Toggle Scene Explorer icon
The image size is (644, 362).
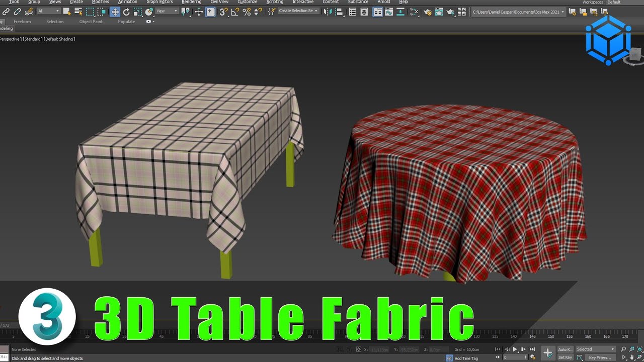coord(353,12)
